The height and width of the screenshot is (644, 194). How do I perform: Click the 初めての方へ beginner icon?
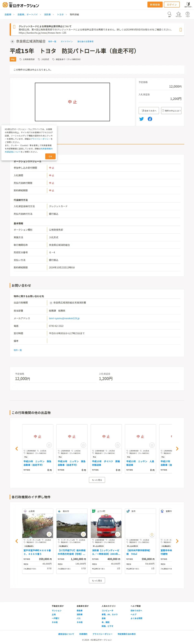click(x=188, y=5)
